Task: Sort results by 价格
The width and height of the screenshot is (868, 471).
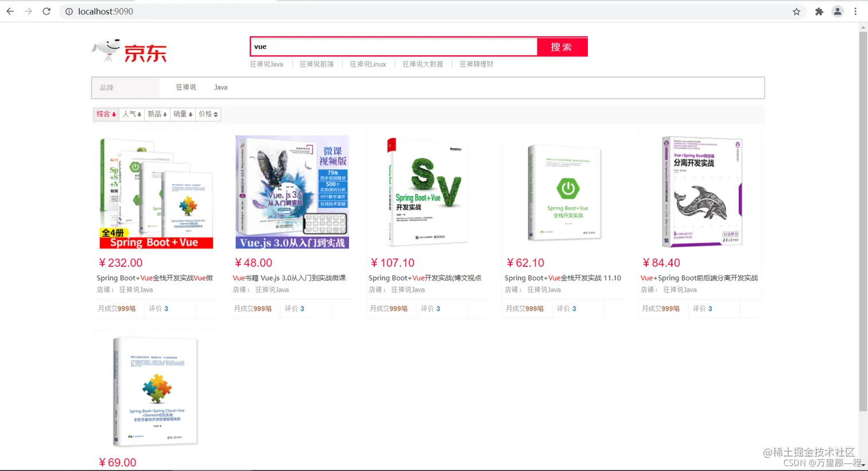Action: (x=208, y=114)
